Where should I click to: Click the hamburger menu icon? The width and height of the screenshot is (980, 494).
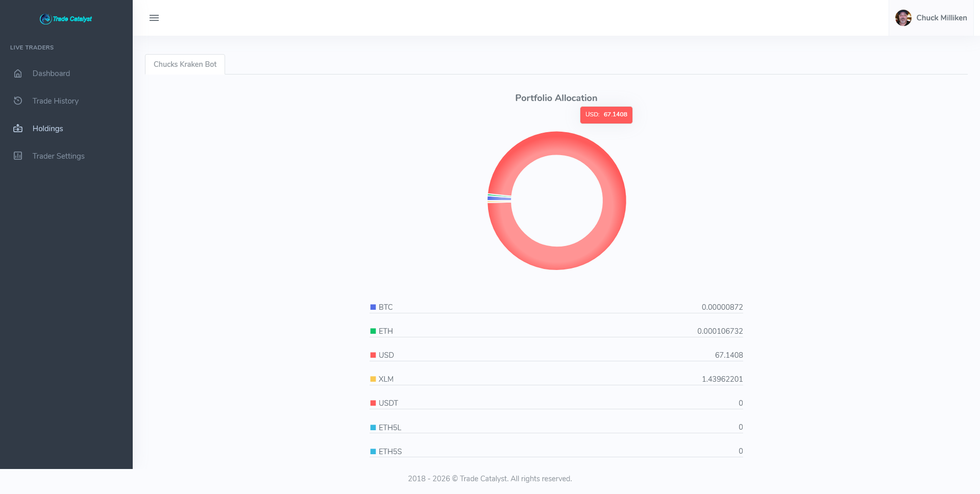(154, 18)
